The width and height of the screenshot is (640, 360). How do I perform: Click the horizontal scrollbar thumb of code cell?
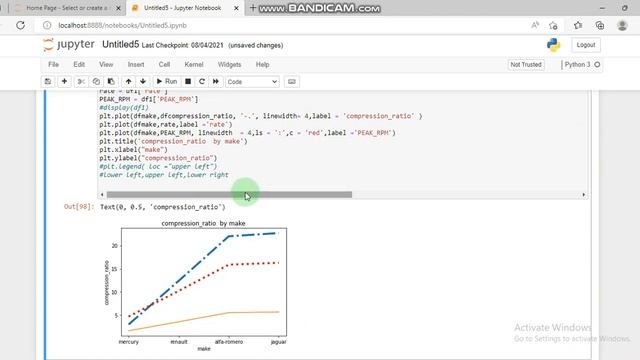click(x=229, y=195)
